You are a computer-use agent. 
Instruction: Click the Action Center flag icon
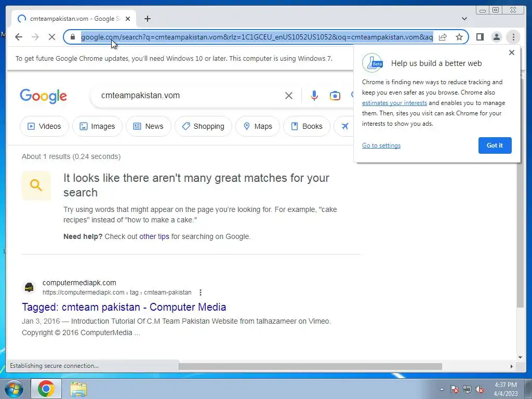click(454, 389)
